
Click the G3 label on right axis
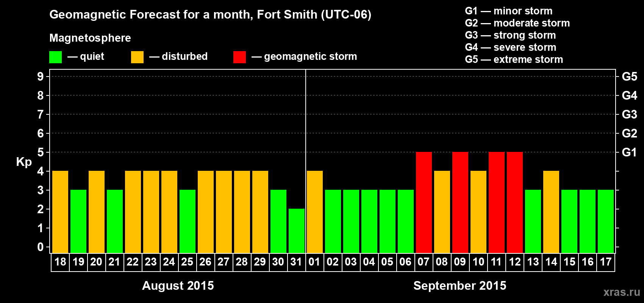[x=630, y=114]
